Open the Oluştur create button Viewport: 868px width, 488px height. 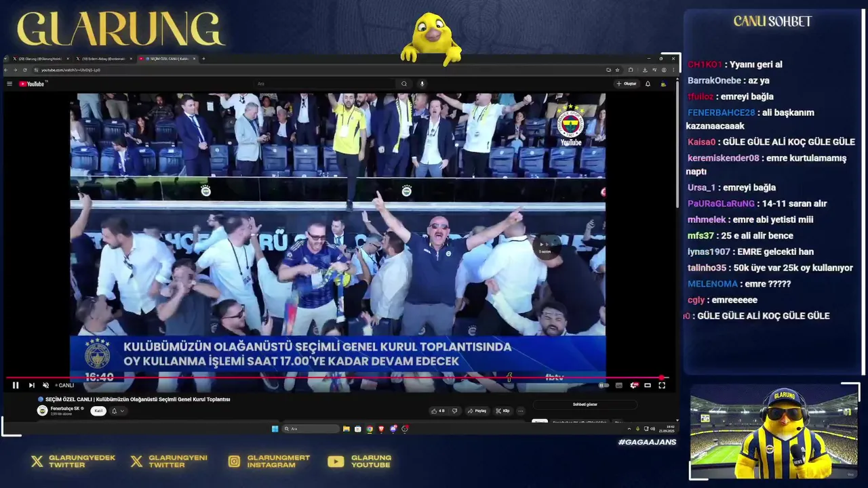(627, 84)
